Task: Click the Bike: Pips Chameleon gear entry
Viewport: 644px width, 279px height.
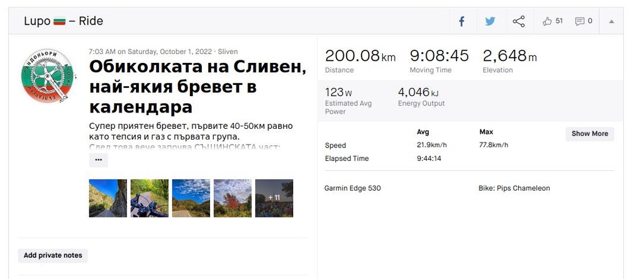Action: 514,189
